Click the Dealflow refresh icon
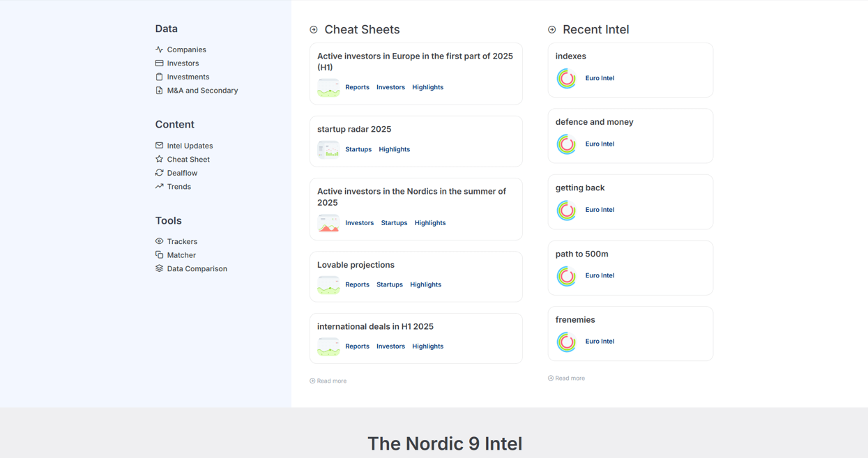Image resolution: width=868 pixels, height=458 pixels. point(159,173)
